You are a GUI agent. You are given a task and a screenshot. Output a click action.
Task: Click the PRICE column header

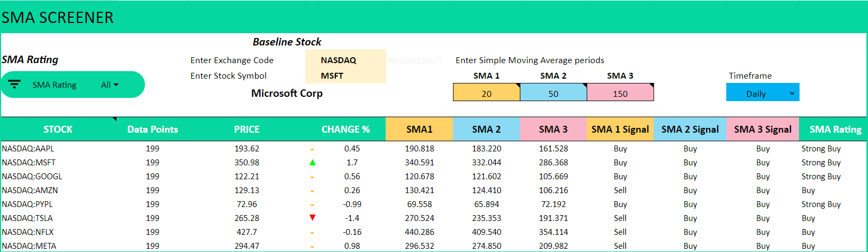247,129
